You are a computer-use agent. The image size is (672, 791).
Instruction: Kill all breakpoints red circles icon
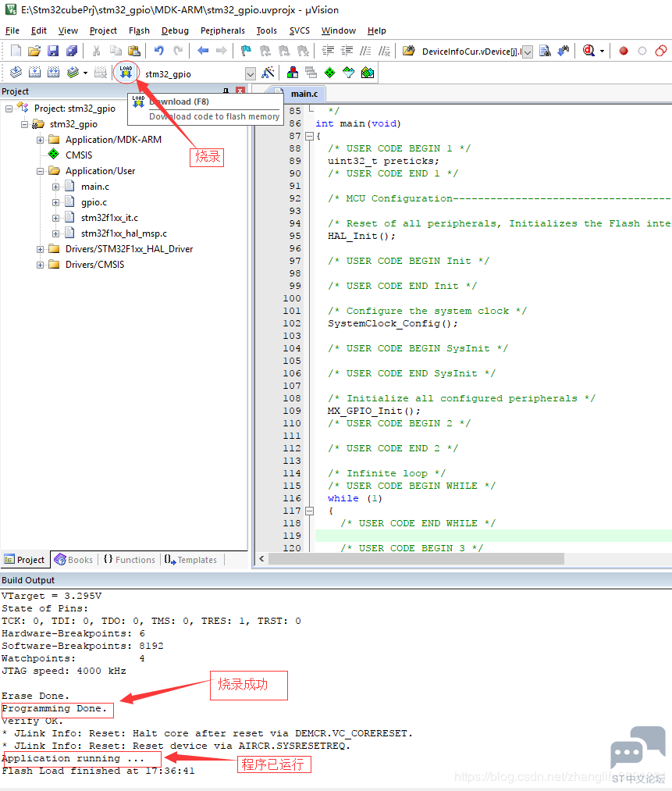(661, 51)
